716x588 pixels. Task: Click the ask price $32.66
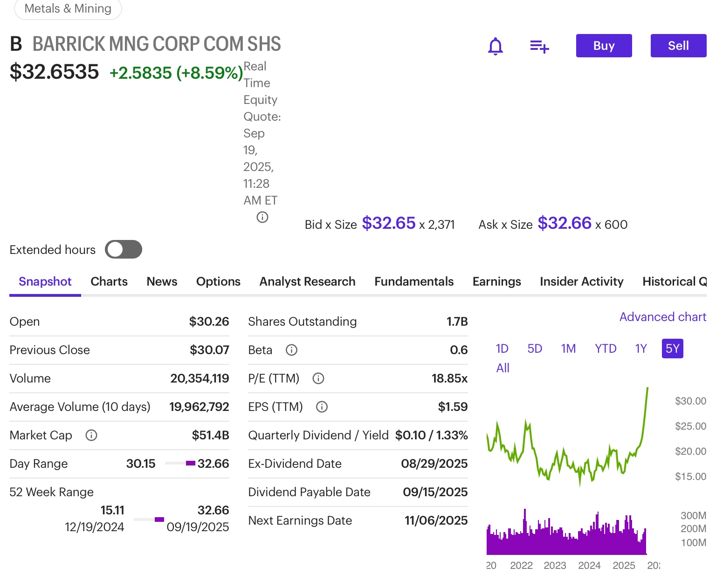pyautogui.click(x=565, y=223)
